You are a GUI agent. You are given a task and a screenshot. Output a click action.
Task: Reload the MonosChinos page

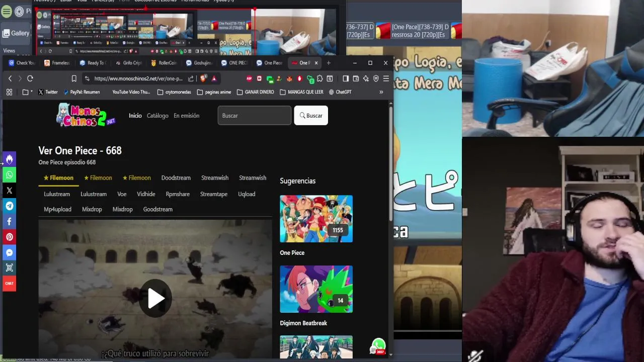[30, 78]
